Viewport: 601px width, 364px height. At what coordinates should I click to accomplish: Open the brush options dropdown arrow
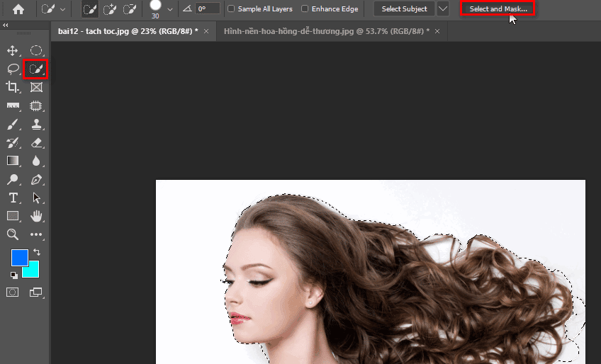pyautogui.click(x=170, y=8)
